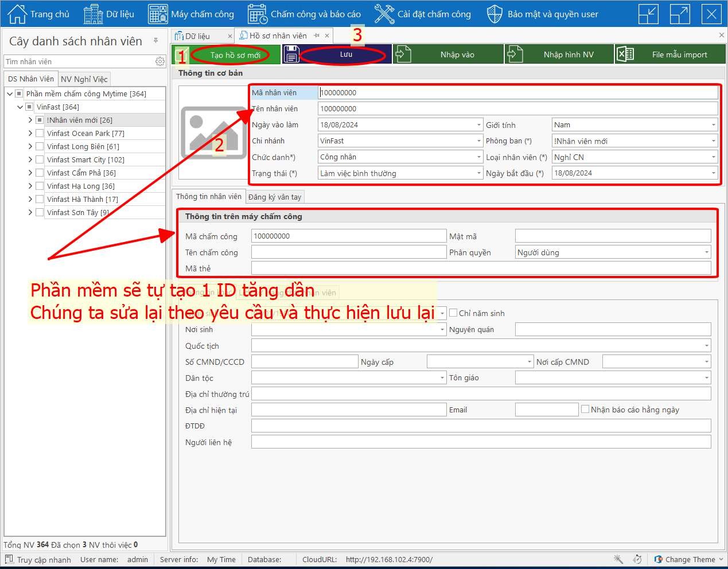Viewport: 728px width, 569px height.
Task: Check the Vinfast Ocean Park checkbox
Action: (x=40, y=133)
